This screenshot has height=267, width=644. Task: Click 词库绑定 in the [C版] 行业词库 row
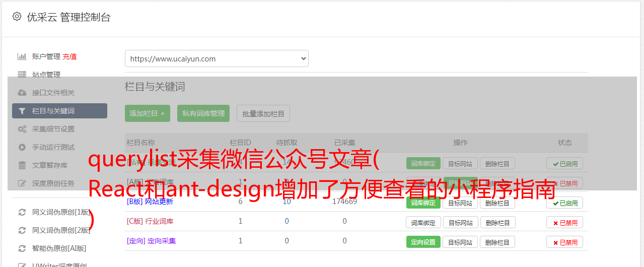(x=423, y=222)
